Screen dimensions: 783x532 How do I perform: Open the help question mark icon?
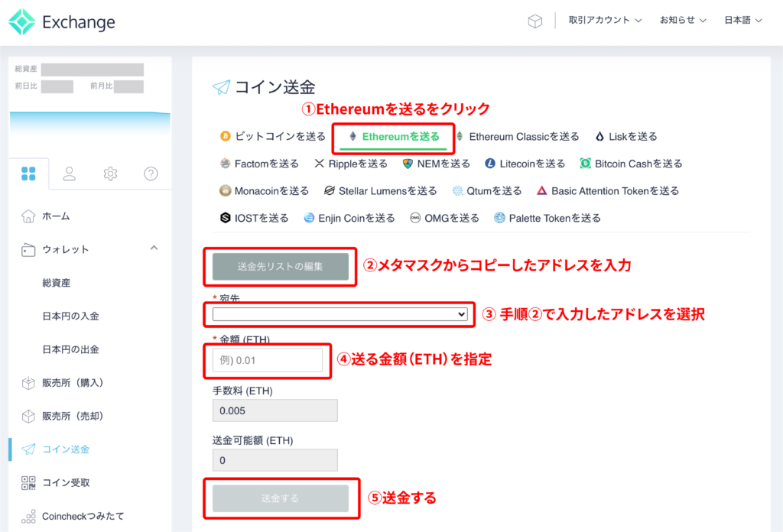pos(151,174)
